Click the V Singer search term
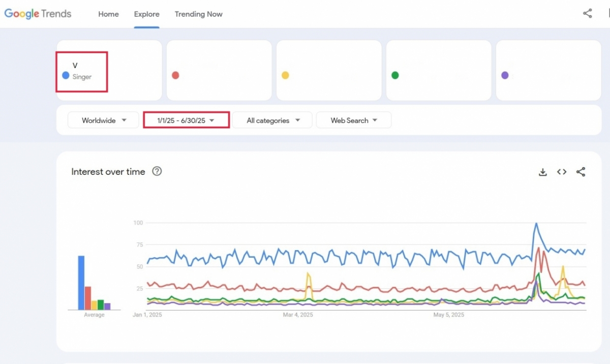The image size is (610, 364). coord(81,71)
